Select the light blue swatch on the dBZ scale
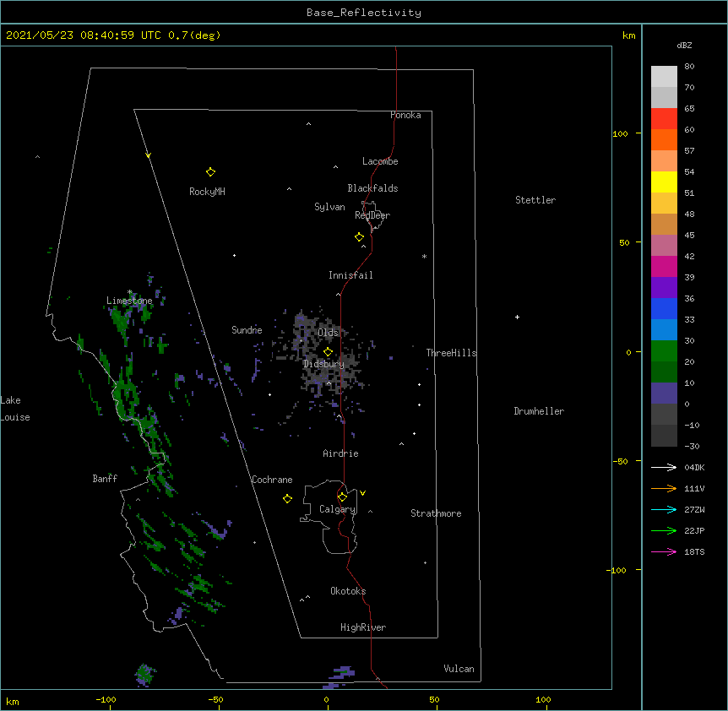 [664, 330]
